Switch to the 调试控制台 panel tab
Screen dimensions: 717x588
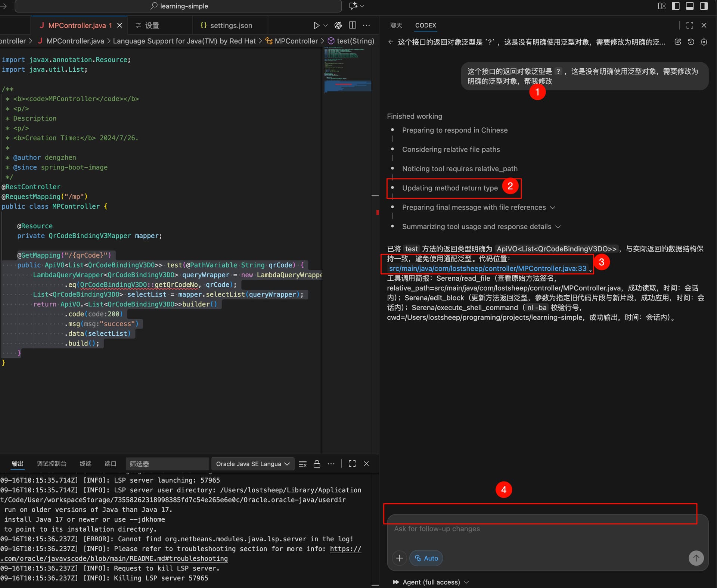(x=52, y=464)
